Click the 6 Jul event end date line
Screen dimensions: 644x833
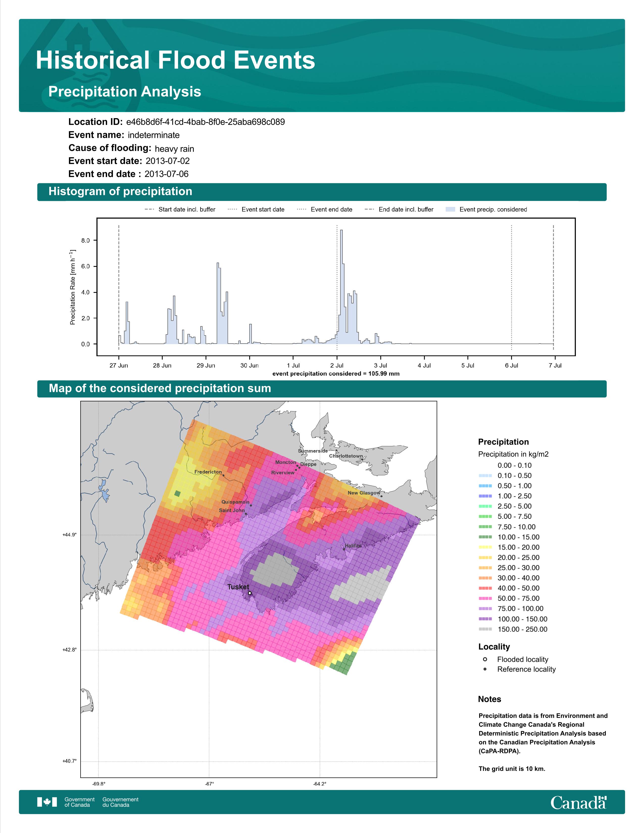click(511, 288)
